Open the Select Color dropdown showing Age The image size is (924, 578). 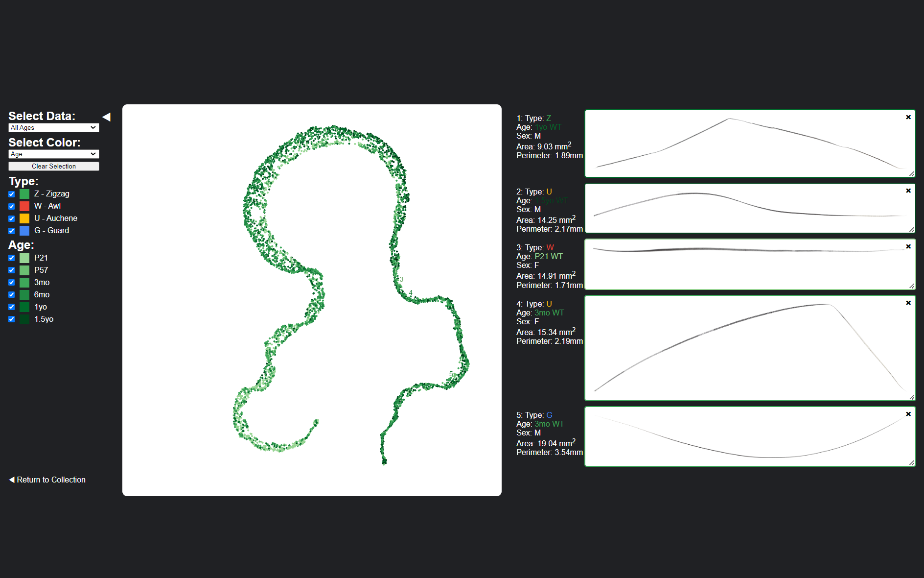(x=54, y=154)
